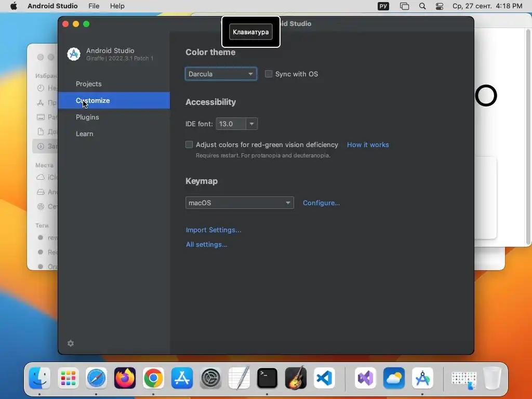Launch Firefox from the Dock
Viewport: 532px width, 399px height.
pos(125,378)
